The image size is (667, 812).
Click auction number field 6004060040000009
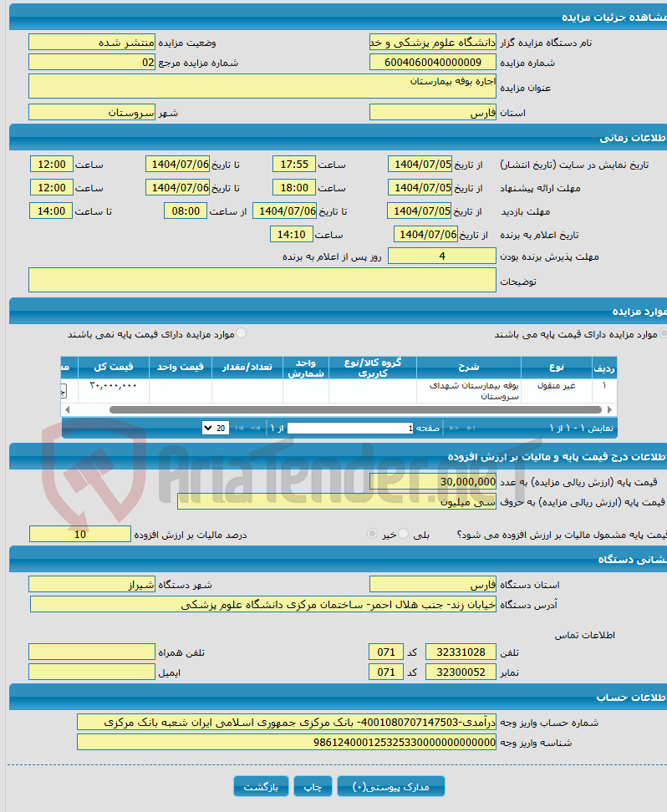coord(433,62)
